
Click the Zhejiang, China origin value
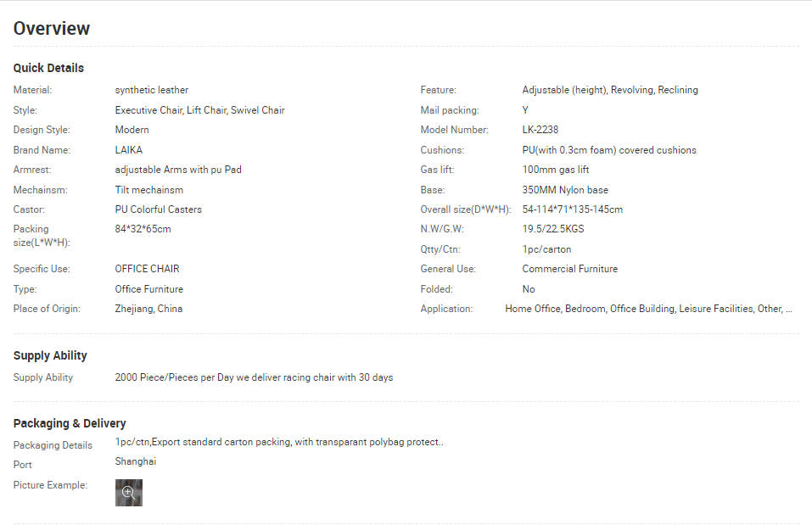point(148,309)
